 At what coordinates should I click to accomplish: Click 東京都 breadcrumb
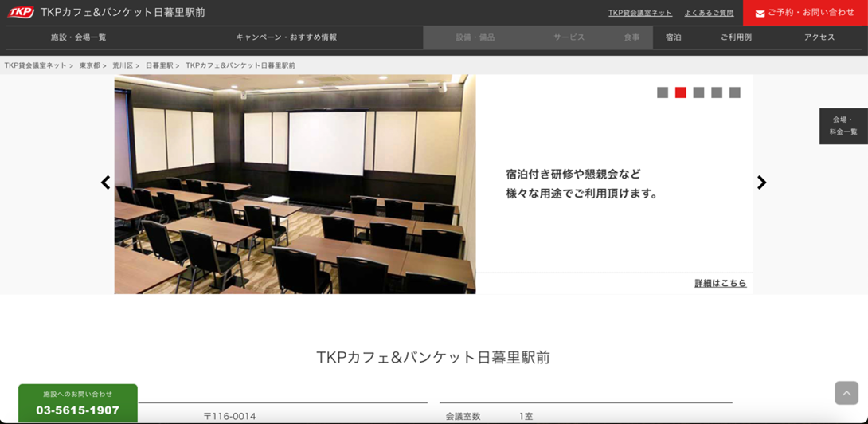(x=90, y=65)
